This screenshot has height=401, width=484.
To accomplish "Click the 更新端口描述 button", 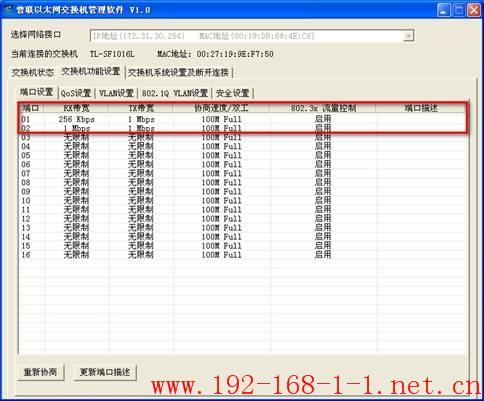I will coord(105,372).
